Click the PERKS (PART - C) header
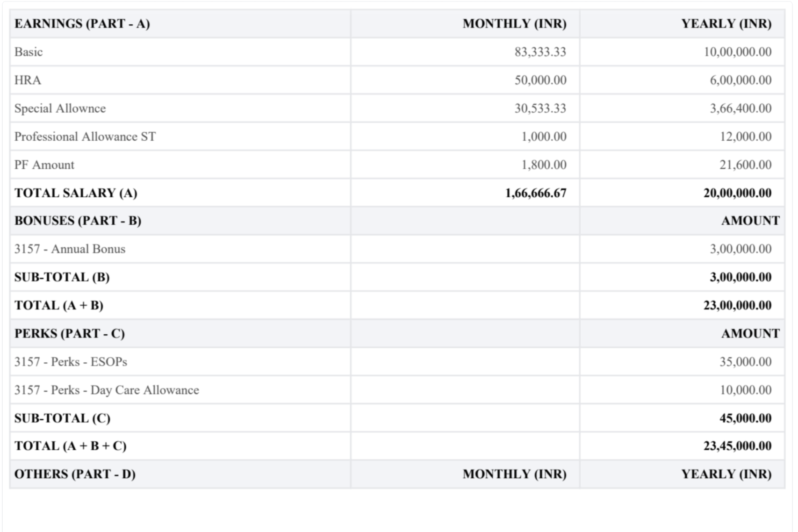The width and height of the screenshot is (798, 532). point(70,334)
